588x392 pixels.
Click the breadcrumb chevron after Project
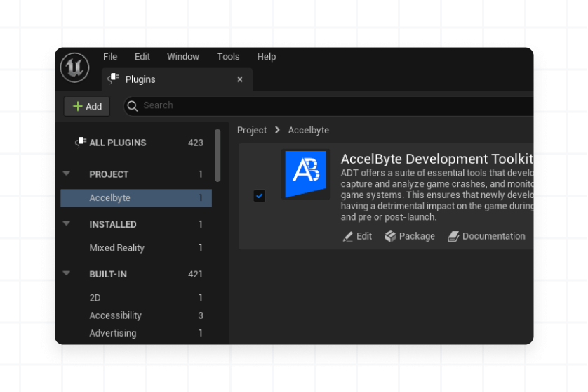[277, 130]
